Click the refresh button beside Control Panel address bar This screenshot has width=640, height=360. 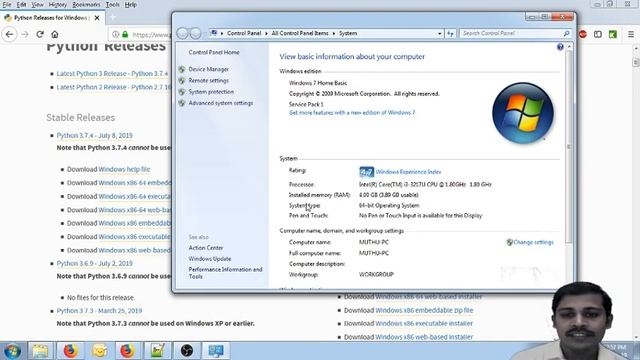pyautogui.click(x=450, y=33)
